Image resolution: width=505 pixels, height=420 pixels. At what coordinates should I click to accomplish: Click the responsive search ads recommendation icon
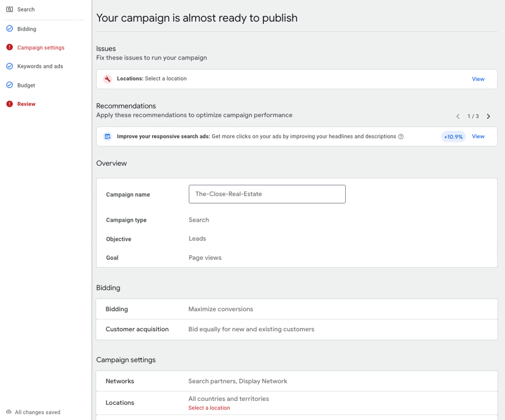108,137
